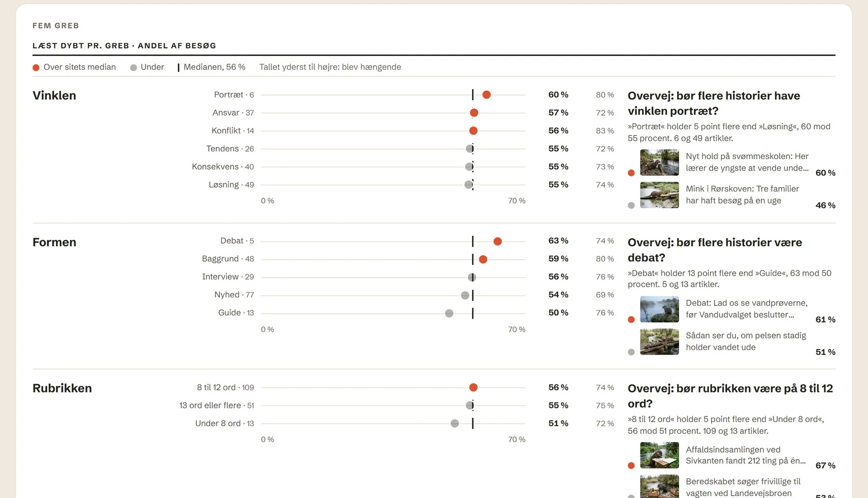Click the thumbnail for "Sådan ser du, om pelsen"
868x498 pixels.
659,342
